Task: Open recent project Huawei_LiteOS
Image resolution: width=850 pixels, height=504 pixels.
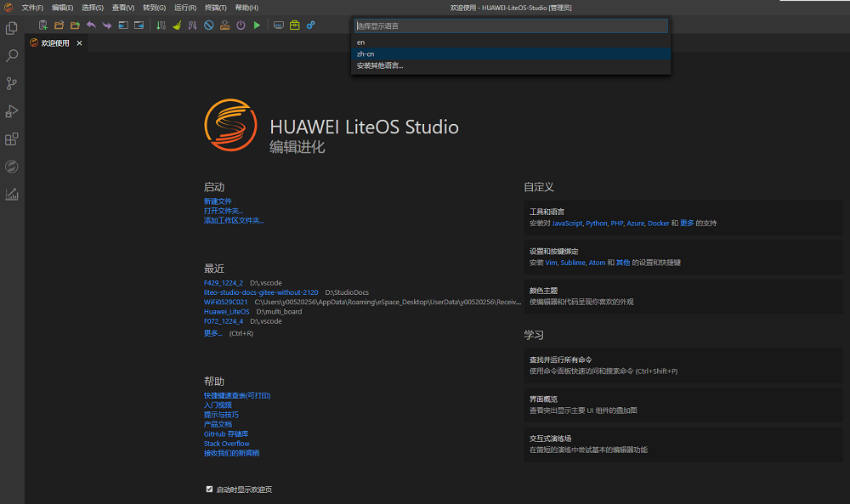Action: (x=227, y=312)
